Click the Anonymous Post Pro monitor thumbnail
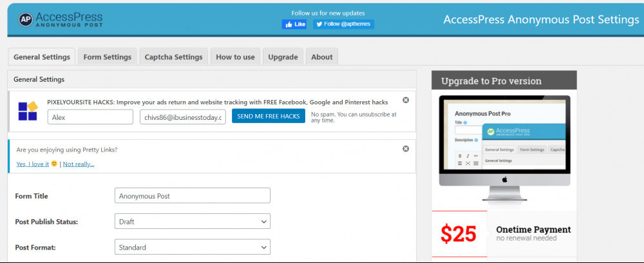The width and height of the screenshot is (644, 263). tap(504, 148)
